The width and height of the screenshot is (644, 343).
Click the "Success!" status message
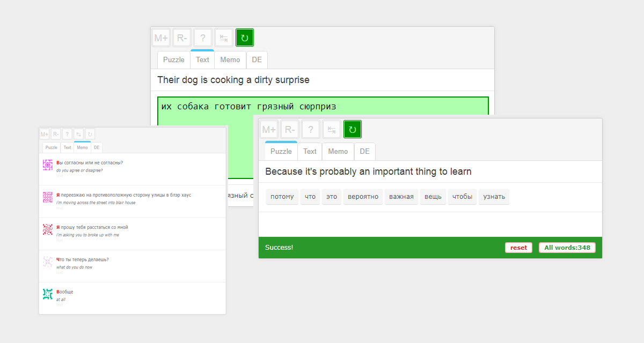click(x=279, y=248)
